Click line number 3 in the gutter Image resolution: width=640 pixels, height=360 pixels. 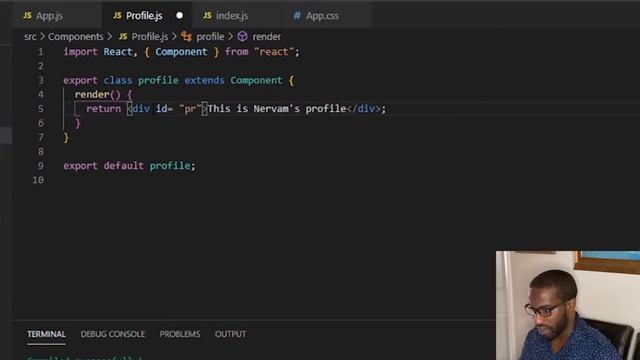pos(40,80)
